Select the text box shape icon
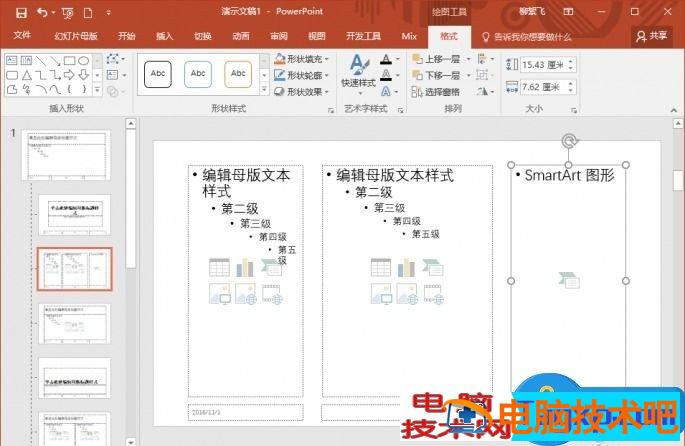This screenshot has width=685, height=446. (x=12, y=60)
